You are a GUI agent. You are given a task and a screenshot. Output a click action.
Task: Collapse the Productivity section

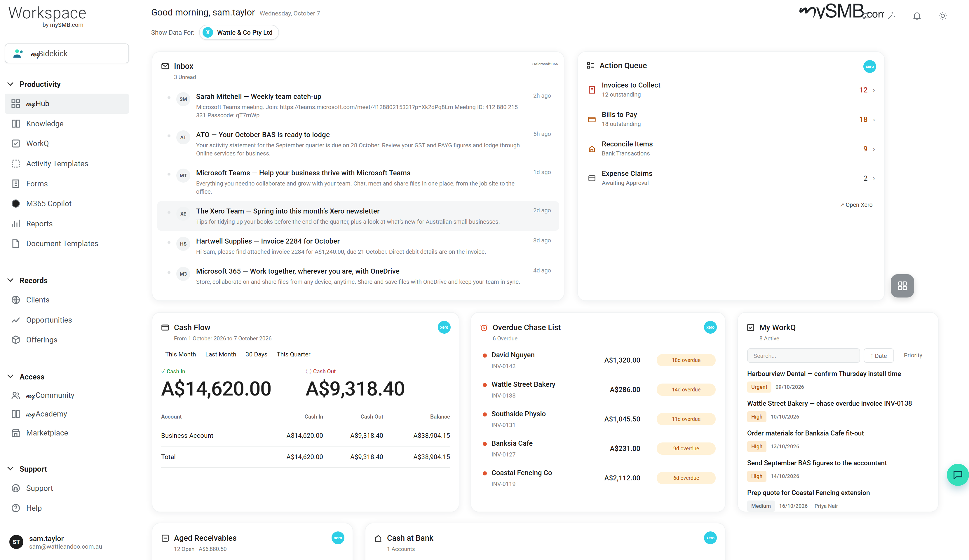point(11,84)
